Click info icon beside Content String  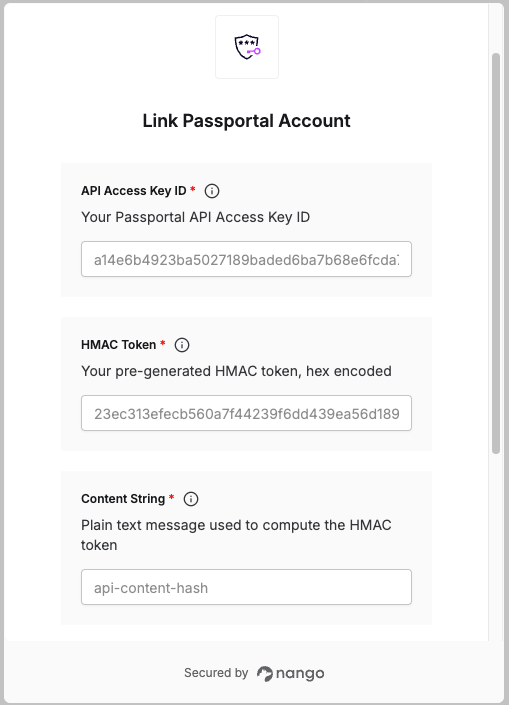191,499
